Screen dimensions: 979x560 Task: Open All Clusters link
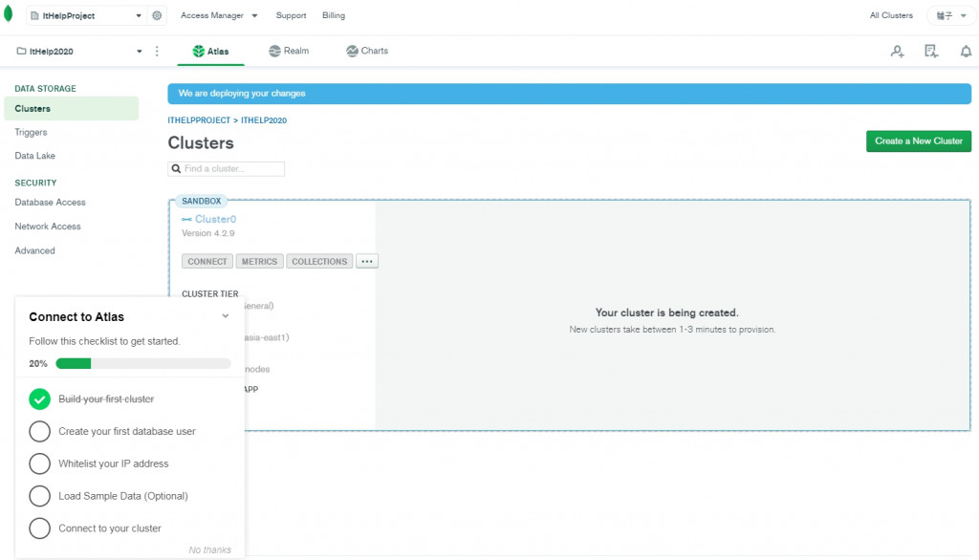891,15
